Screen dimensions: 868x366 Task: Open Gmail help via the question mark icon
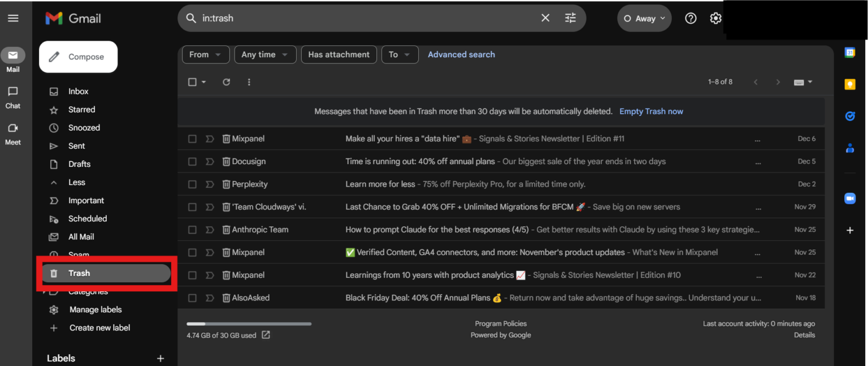coord(691,18)
